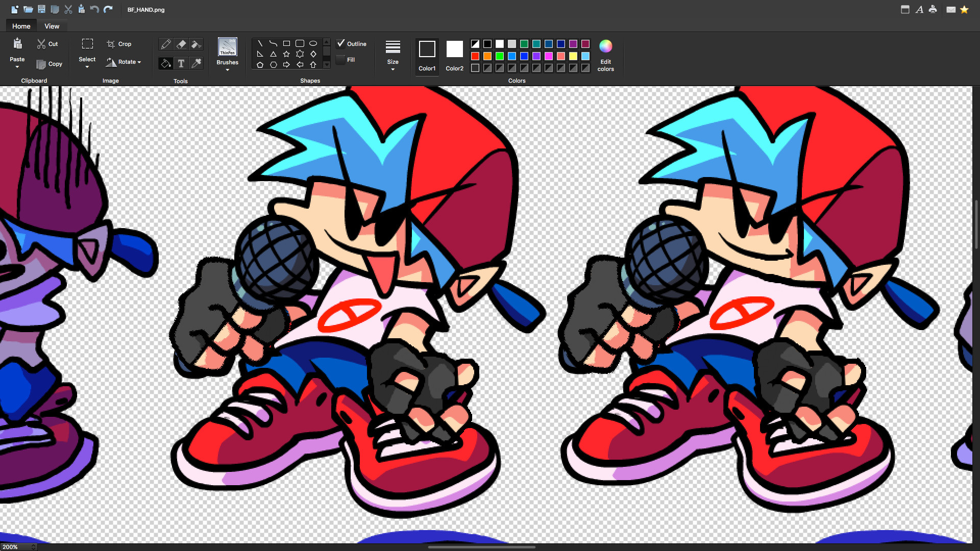Viewport: 980px width, 551px height.
Task: Choose the Color picker eyedropper tool
Action: click(x=196, y=63)
